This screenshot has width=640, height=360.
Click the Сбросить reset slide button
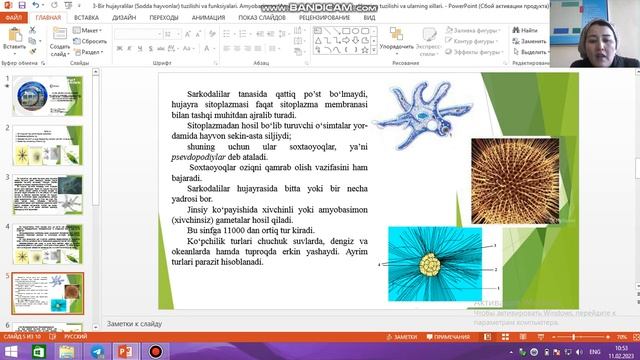pos(90,41)
